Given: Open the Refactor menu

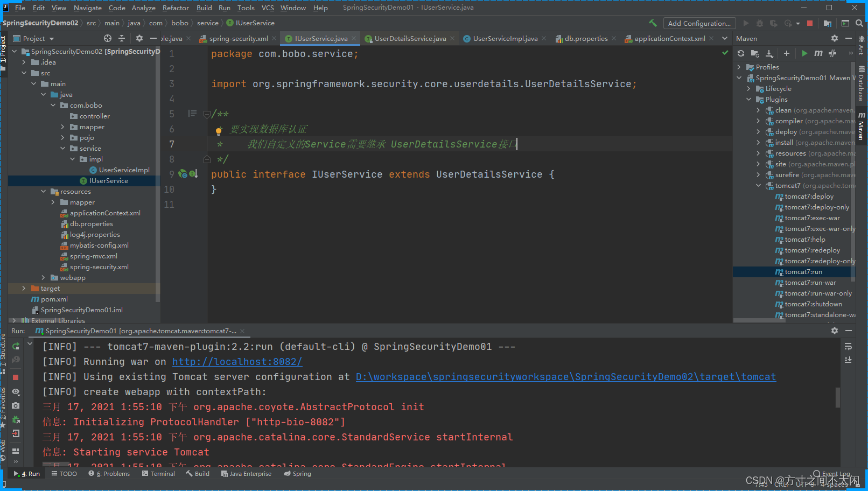Looking at the screenshot, I should (176, 8).
